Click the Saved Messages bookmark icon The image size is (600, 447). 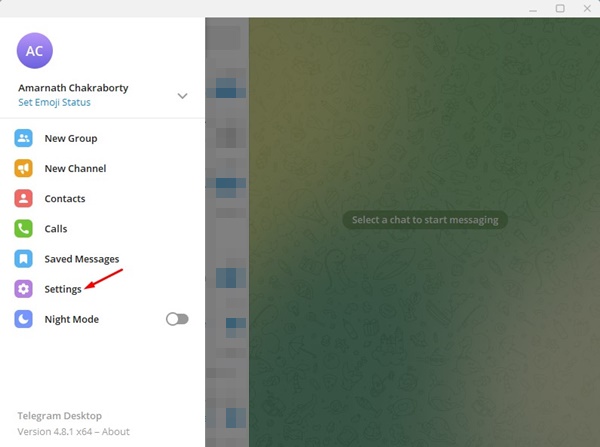(23, 259)
